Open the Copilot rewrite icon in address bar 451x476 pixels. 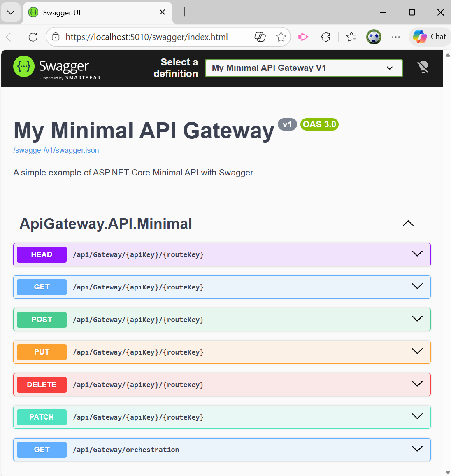[260, 37]
